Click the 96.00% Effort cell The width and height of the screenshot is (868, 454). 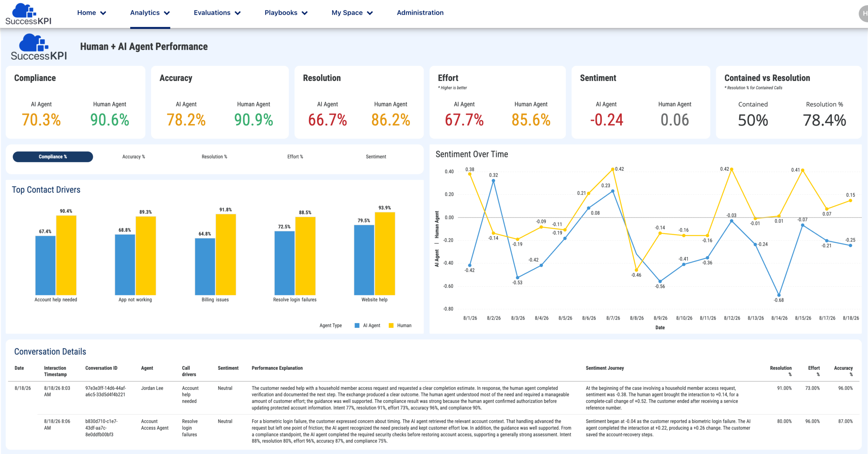(812, 421)
